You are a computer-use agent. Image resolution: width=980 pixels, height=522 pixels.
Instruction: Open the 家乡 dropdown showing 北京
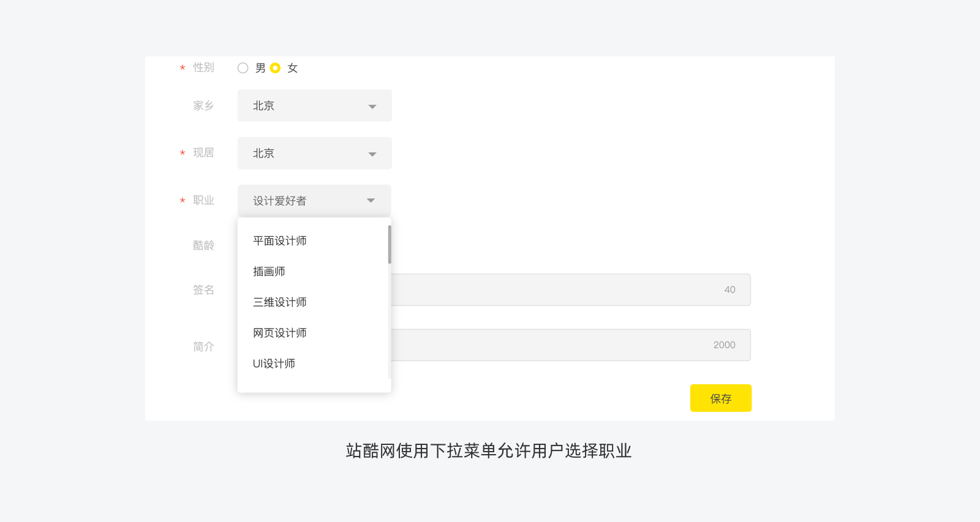tap(314, 106)
